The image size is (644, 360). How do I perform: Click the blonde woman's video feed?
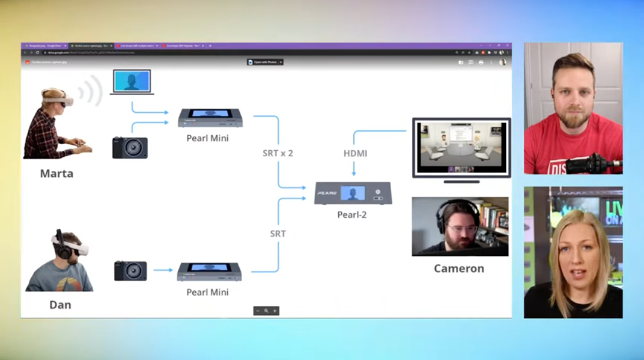point(573,252)
